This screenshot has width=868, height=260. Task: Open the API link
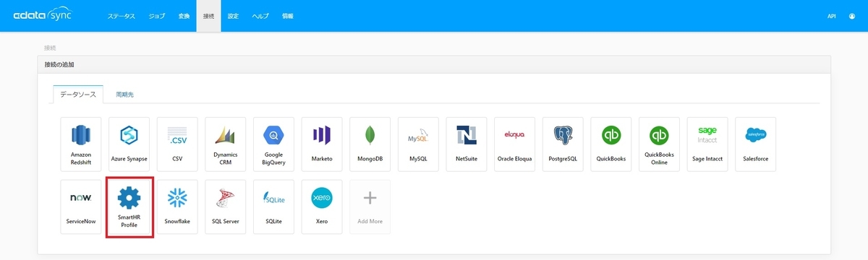pyautogui.click(x=832, y=15)
